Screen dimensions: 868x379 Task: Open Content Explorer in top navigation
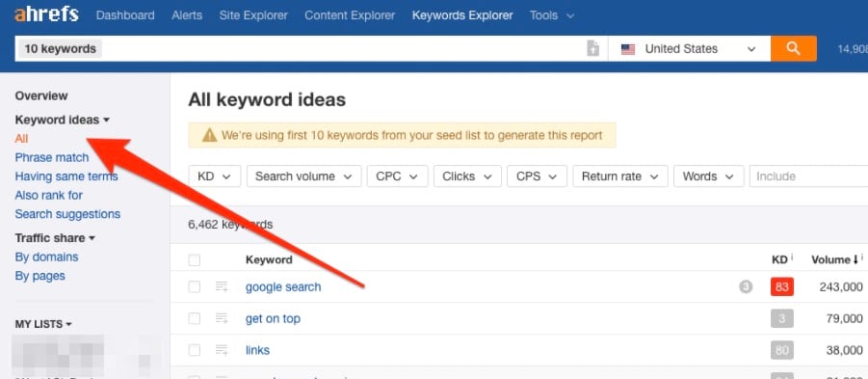click(x=350, y=15)
